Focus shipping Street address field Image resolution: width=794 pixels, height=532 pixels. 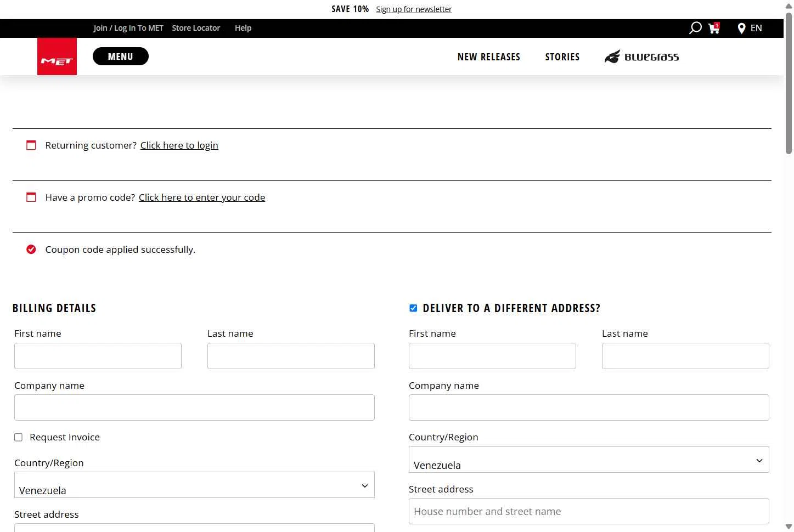coord(589,511)
